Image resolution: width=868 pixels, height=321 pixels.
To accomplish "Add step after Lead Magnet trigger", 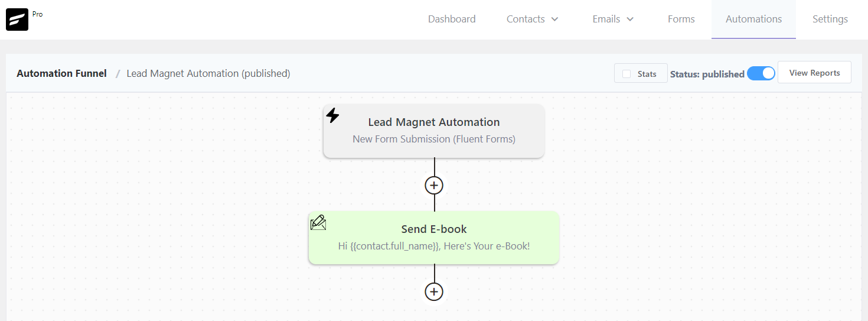I will pyautogui.click(x=434, y=185).
